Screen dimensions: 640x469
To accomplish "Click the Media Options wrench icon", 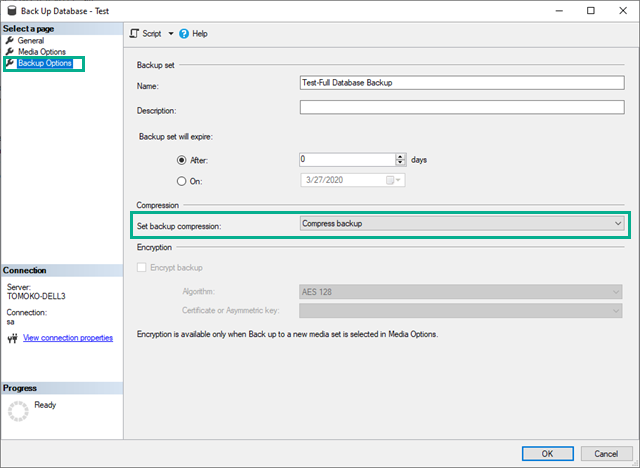I will (x=10, y=51).
